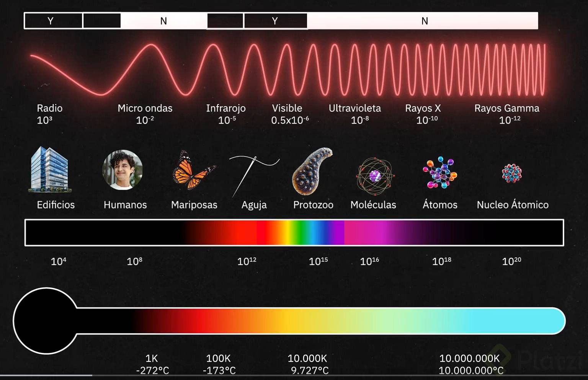Click the "Protozoo" caption

pyautogui.click(x=313, y=205)
